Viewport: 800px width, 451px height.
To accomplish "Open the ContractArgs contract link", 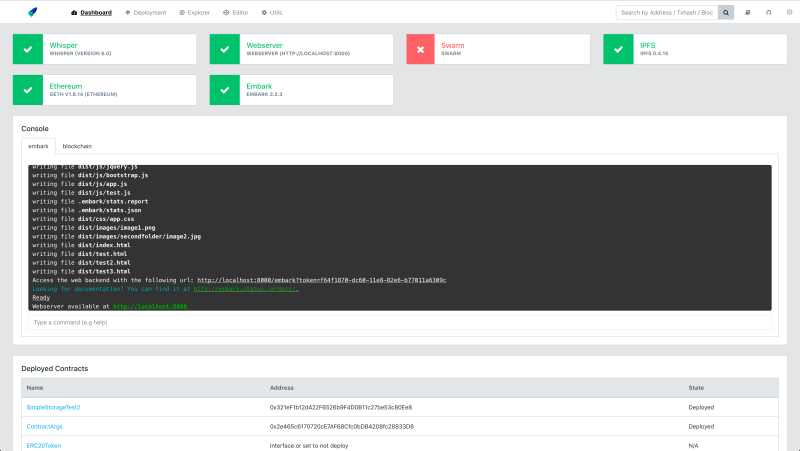I will pos(44,427).
